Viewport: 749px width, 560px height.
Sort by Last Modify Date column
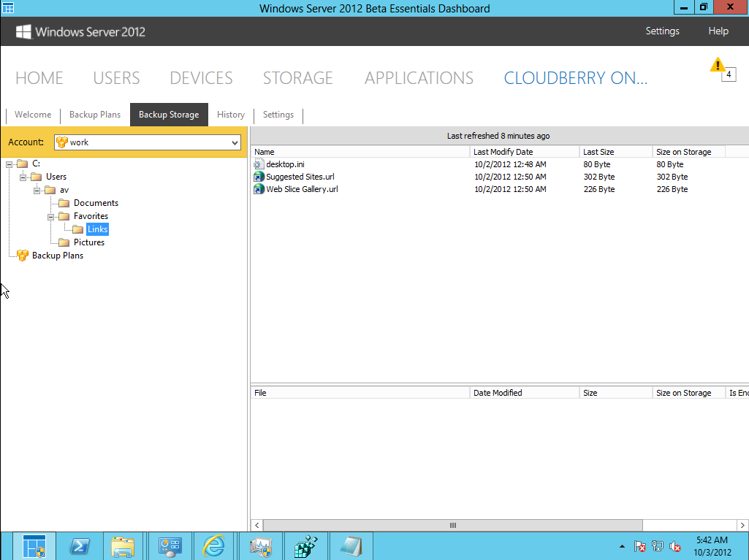[525, 152]
